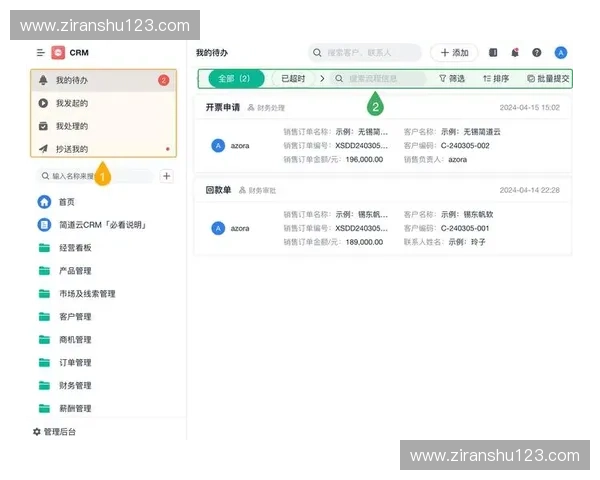Open the help question-mark icon

click(x=537, y=53)
